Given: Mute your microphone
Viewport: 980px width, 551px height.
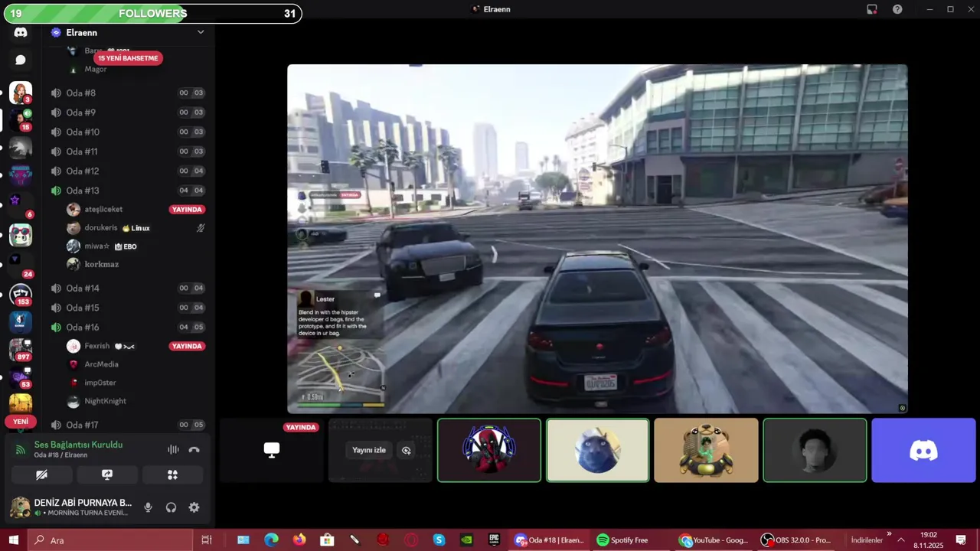Looking at the screenshot, I should tap(148, 507).
